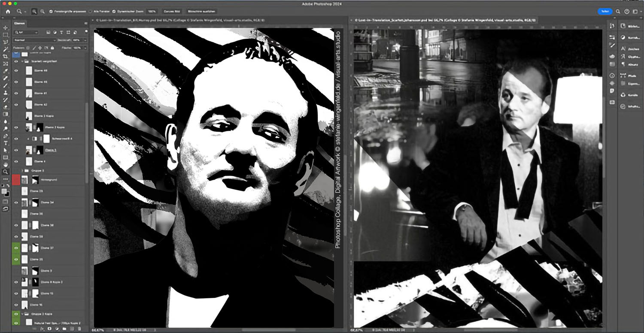The height and width of the screenshot is (333, 644).
Task: Open the Deckkraft opacity slider arrow
Action: tap(85, 40)
